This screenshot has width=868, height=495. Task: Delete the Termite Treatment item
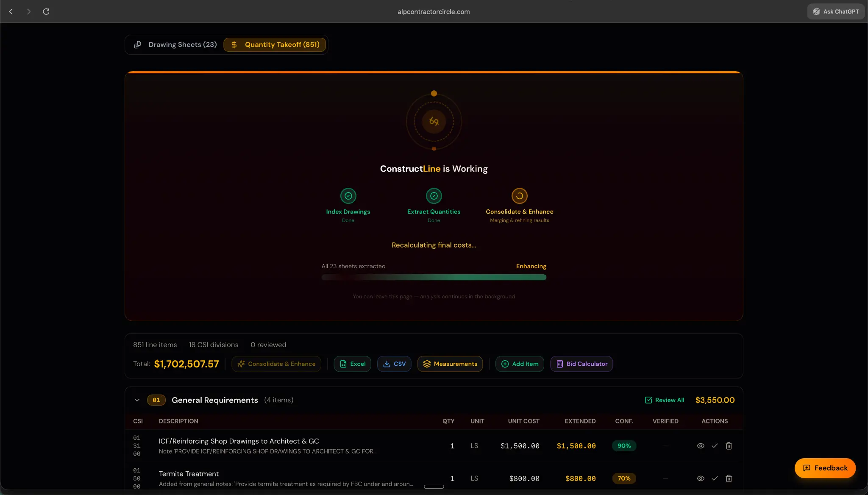(729, 478)
